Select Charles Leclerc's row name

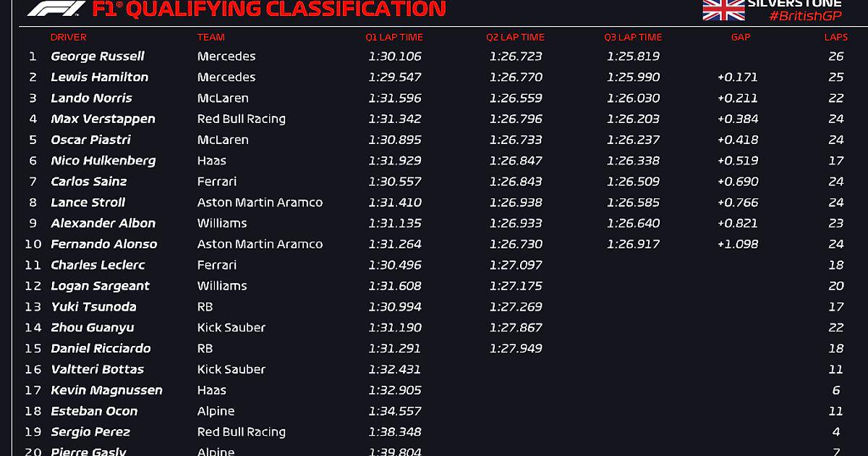98,266
